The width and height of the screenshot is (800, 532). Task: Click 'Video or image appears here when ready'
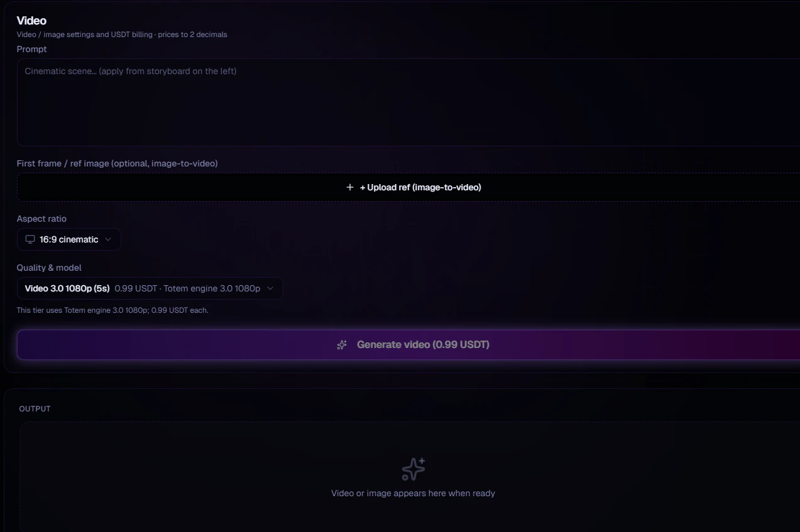coord(413,493)
